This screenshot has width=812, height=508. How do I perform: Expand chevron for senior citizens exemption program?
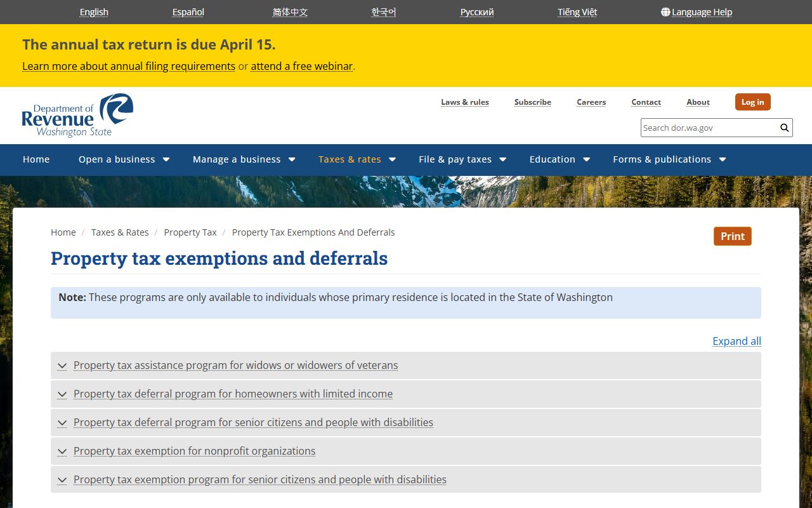tap(62, 480)
